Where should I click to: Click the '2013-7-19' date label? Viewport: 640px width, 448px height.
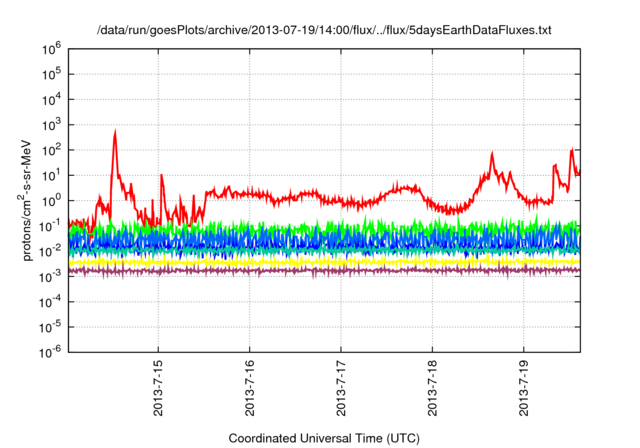(x=524, y=388)
